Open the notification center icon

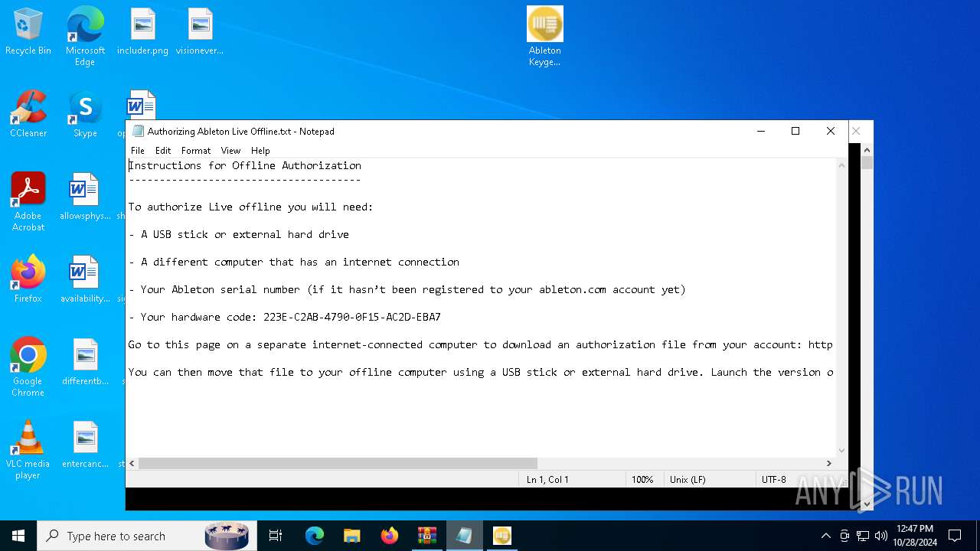click(x=955, y=536)
